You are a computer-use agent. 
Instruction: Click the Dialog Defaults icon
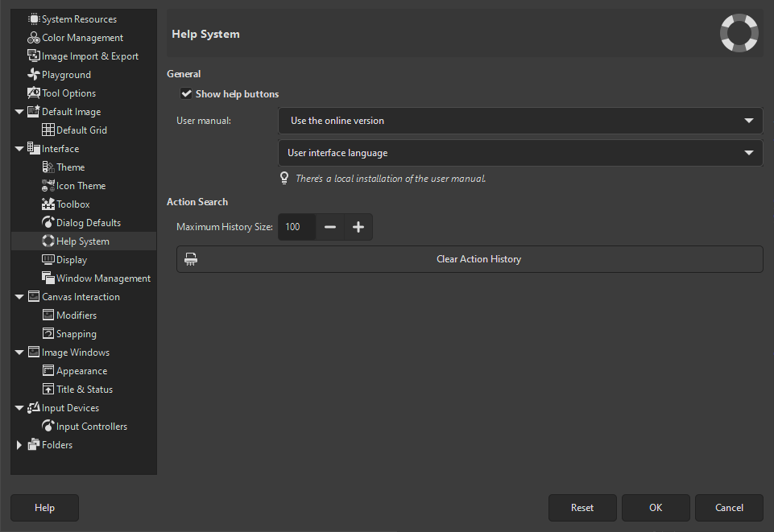point(48,223)
